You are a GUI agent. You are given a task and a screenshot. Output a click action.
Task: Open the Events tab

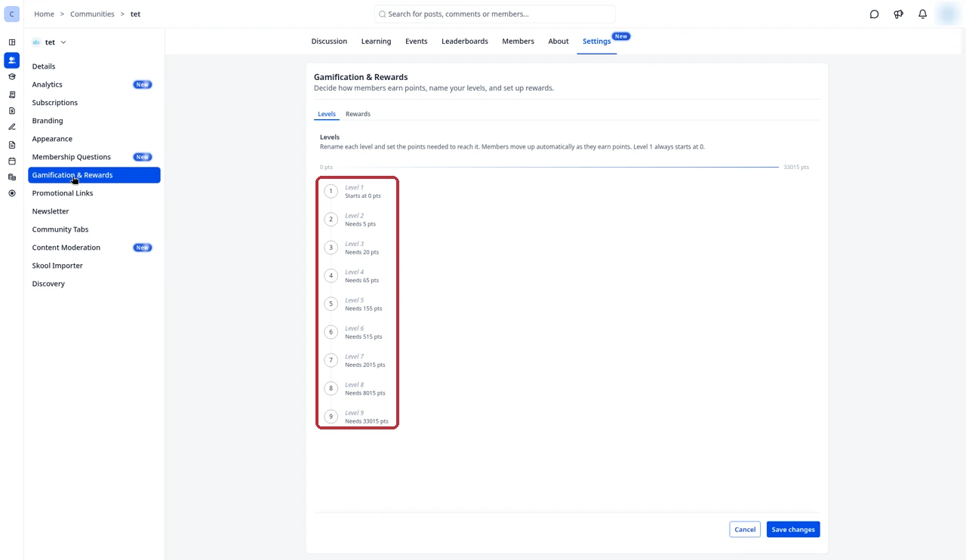coord(416,42)
